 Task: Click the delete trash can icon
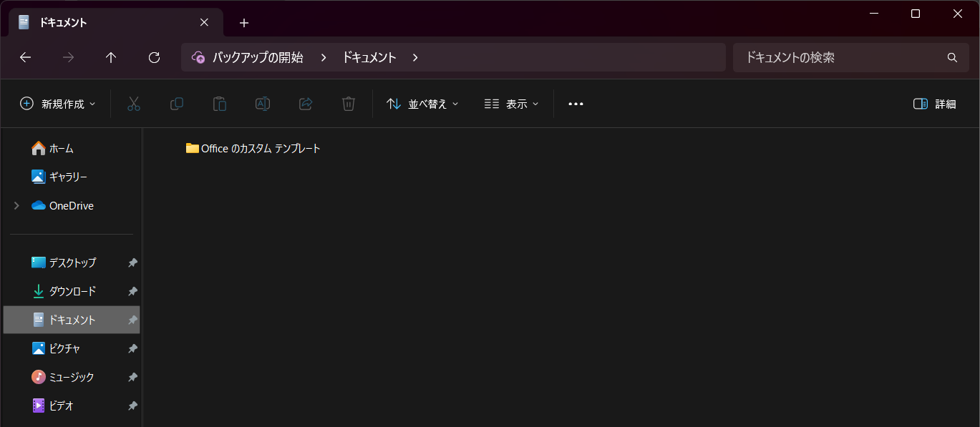point(349,104)
